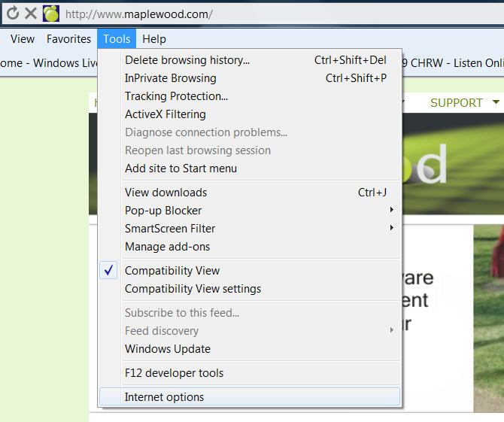
Task: Click the refresh page icon
Action: click(12, 14)
